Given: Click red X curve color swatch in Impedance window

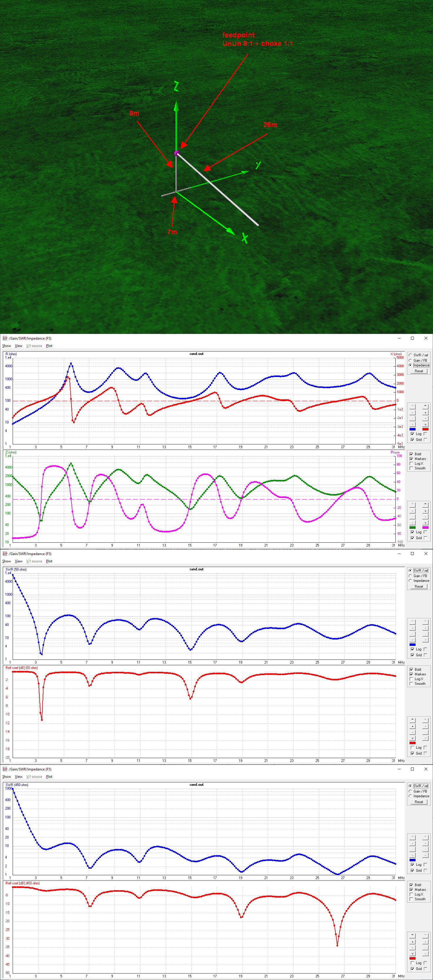Looking at the screenshot, I should coord(425,429).
